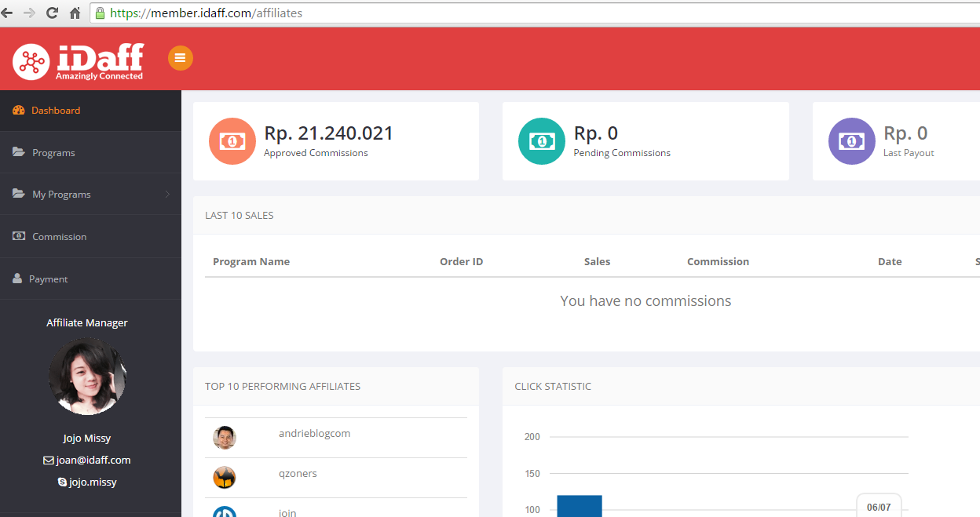Click the envelope email icon
This screenshot has width=980, height=517.
tap(49, 461)
